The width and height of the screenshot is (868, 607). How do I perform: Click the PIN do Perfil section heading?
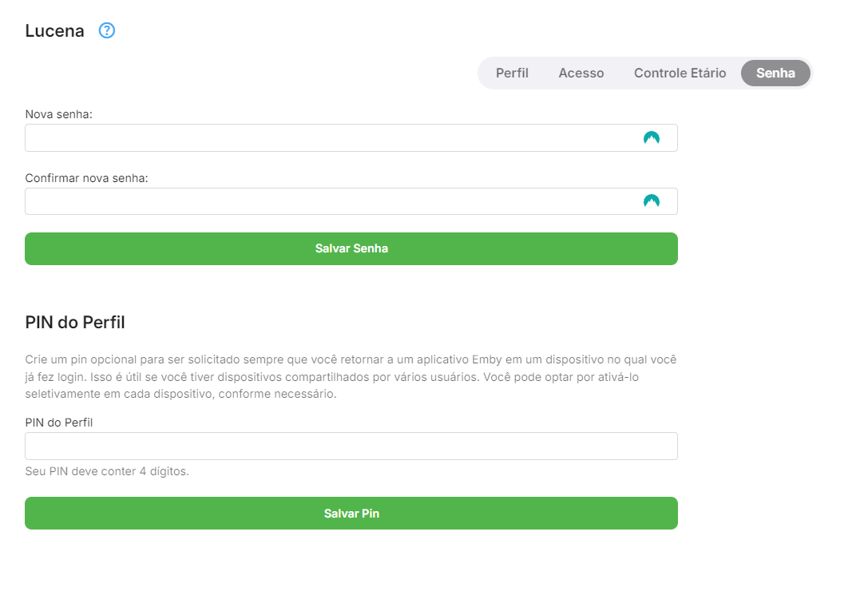click(75, 323)
